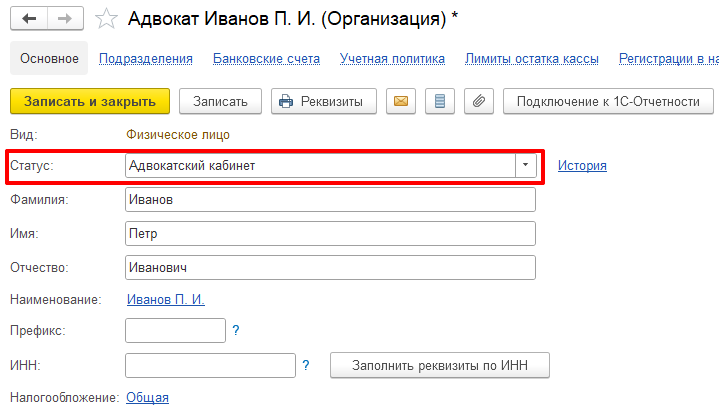Click the envelope email icon button
The image size is (719, 412).
[x=400, y=101]
